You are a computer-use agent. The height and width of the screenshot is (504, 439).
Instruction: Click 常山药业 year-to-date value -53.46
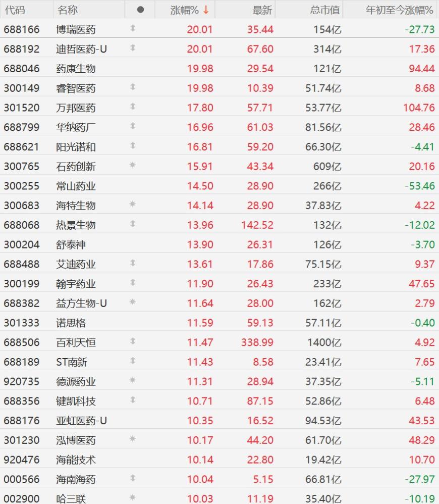pos(420,186)
